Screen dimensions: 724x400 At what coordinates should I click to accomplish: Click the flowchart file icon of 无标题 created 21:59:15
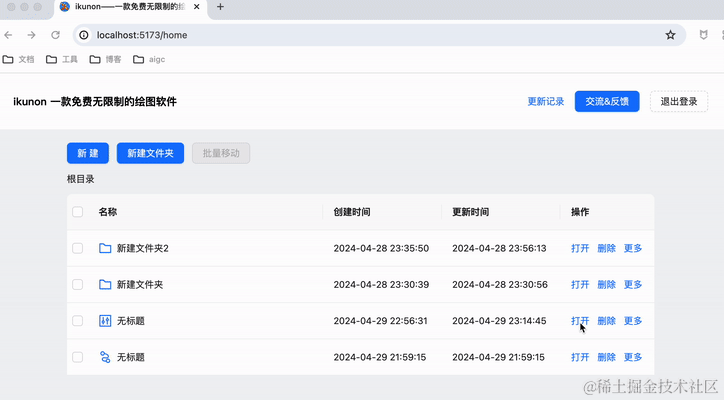point(105,357)
